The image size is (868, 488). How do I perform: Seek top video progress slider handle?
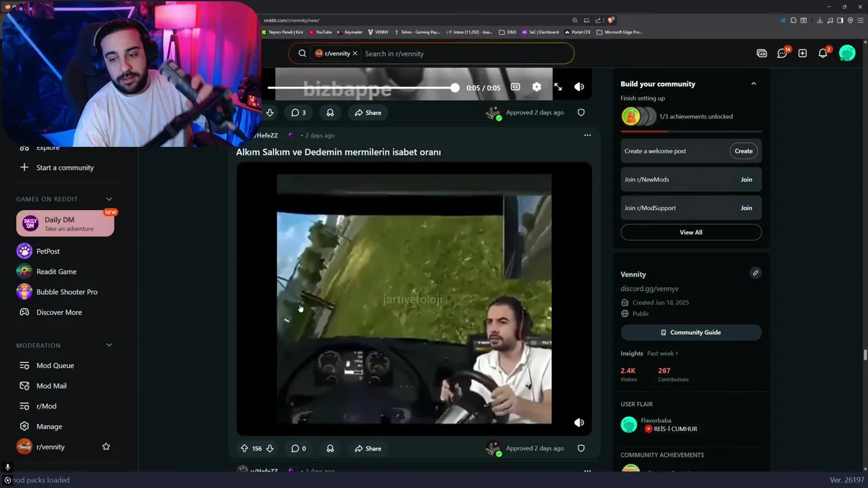[x=454, y=87]
